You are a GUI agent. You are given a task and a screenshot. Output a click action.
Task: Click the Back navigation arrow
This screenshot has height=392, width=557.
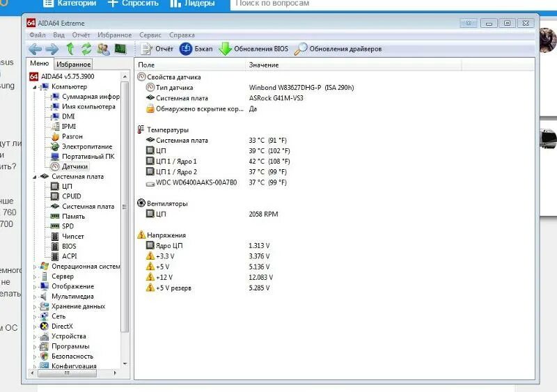coord(36,49)
